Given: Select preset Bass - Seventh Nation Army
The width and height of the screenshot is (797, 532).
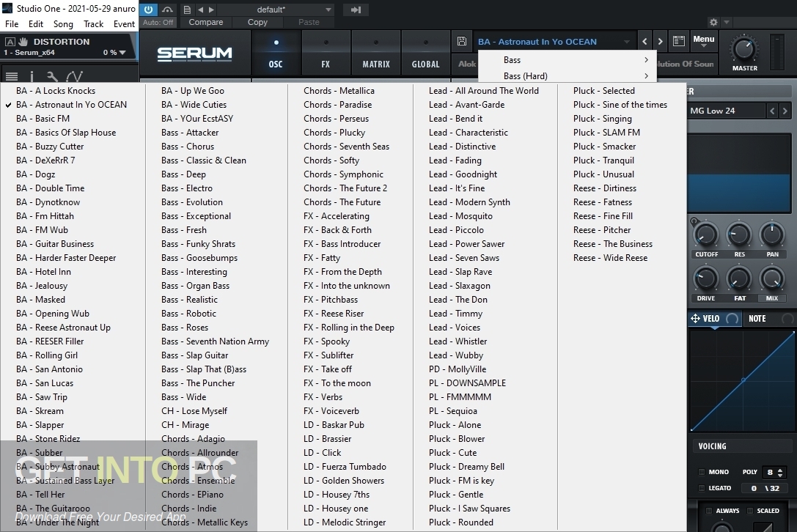Looking at the screenshot, I should coord(215,341).
